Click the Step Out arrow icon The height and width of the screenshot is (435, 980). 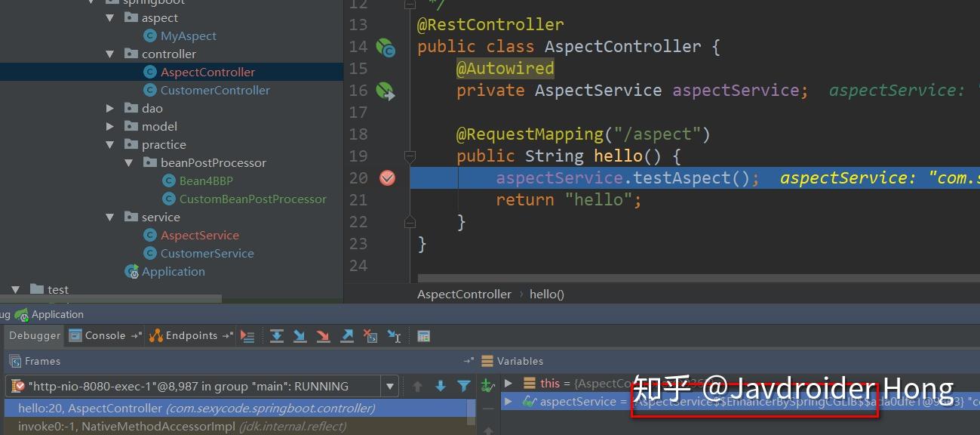point(347,335)
